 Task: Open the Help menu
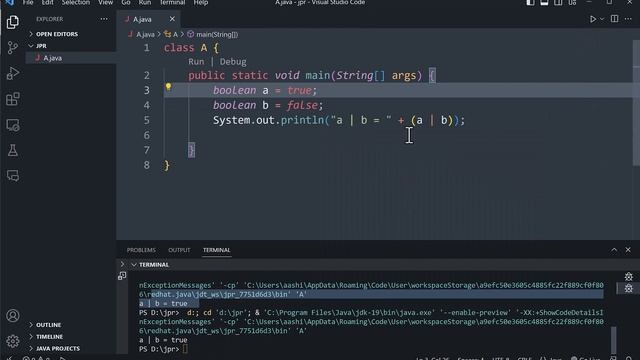click(200, 2)
